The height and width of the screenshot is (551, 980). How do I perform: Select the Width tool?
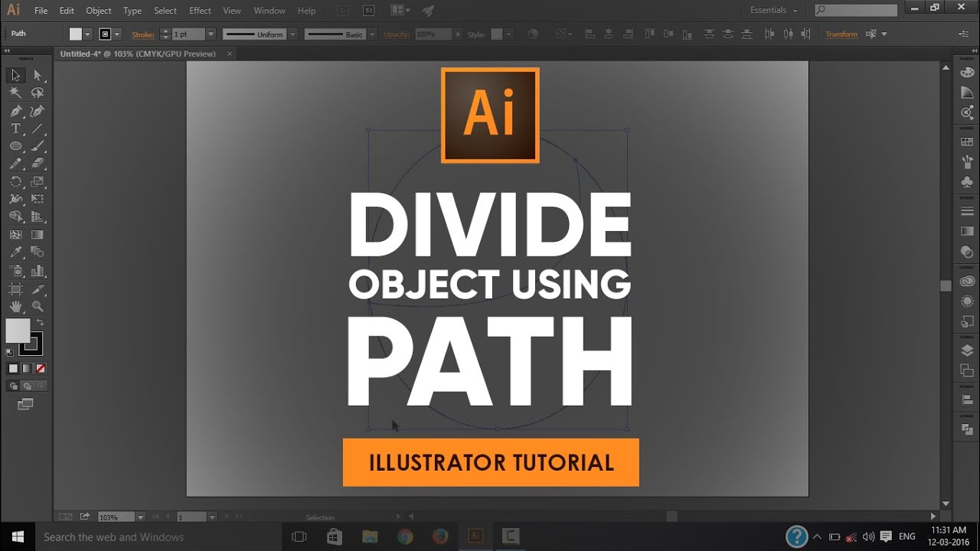click(15, 199)
